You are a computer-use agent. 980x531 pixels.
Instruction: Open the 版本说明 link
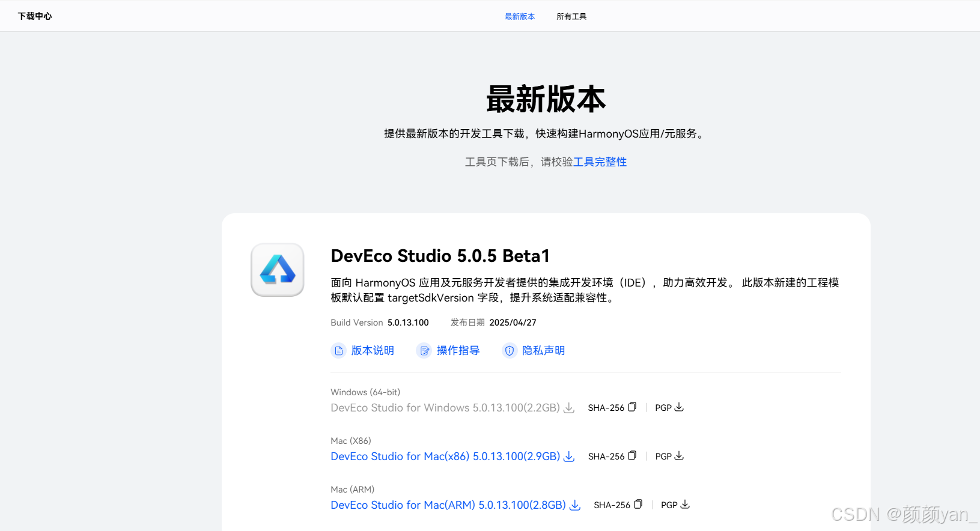point(373,350)
